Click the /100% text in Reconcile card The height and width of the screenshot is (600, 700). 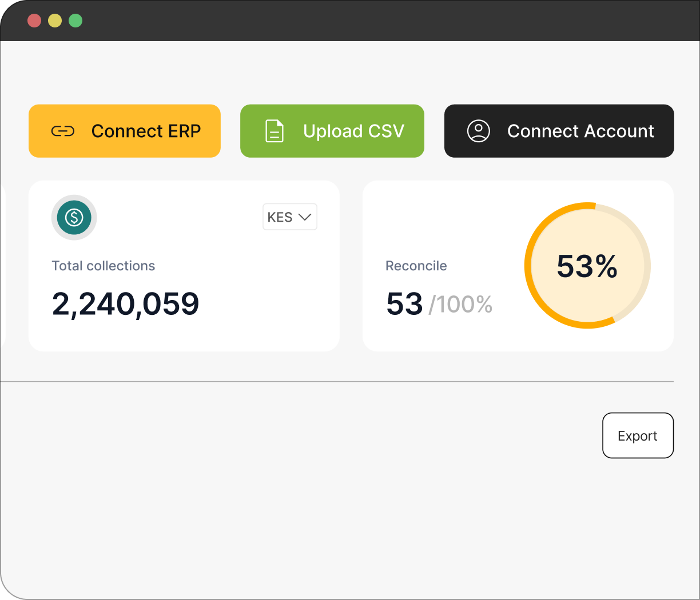click(x=461, y=305)
